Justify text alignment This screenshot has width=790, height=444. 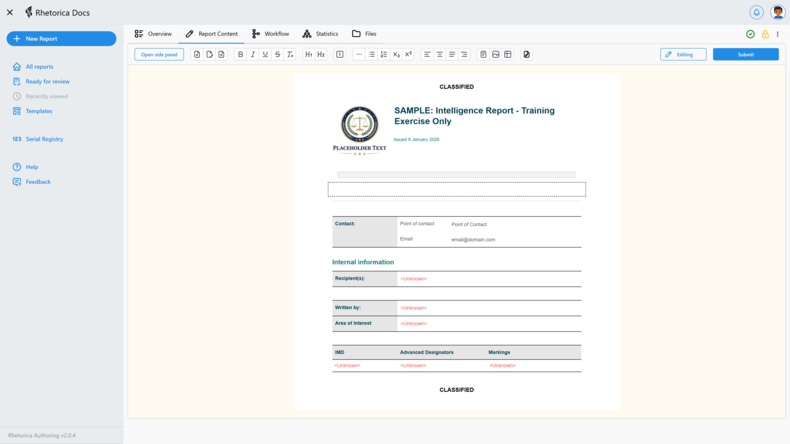click(452, 54)
